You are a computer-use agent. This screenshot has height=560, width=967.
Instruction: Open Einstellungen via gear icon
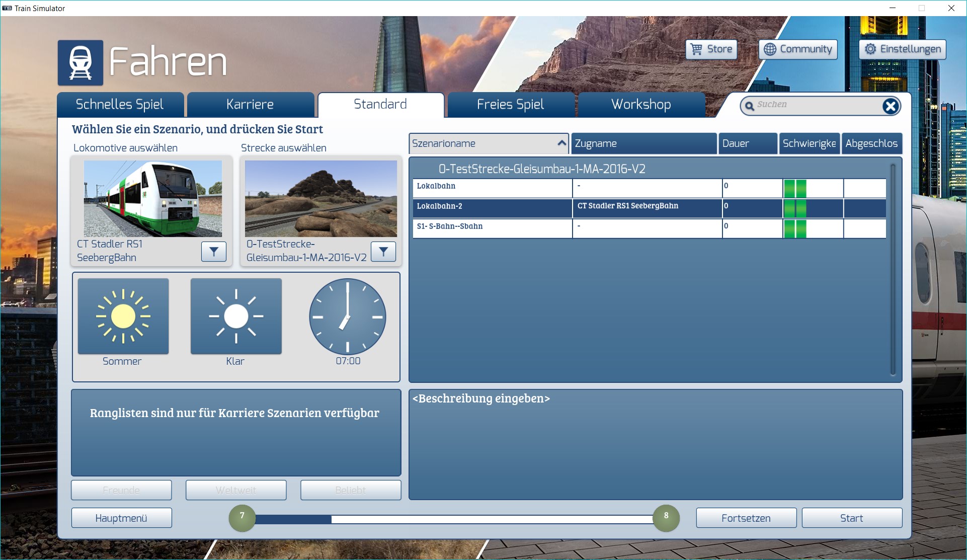click(870, 49)
